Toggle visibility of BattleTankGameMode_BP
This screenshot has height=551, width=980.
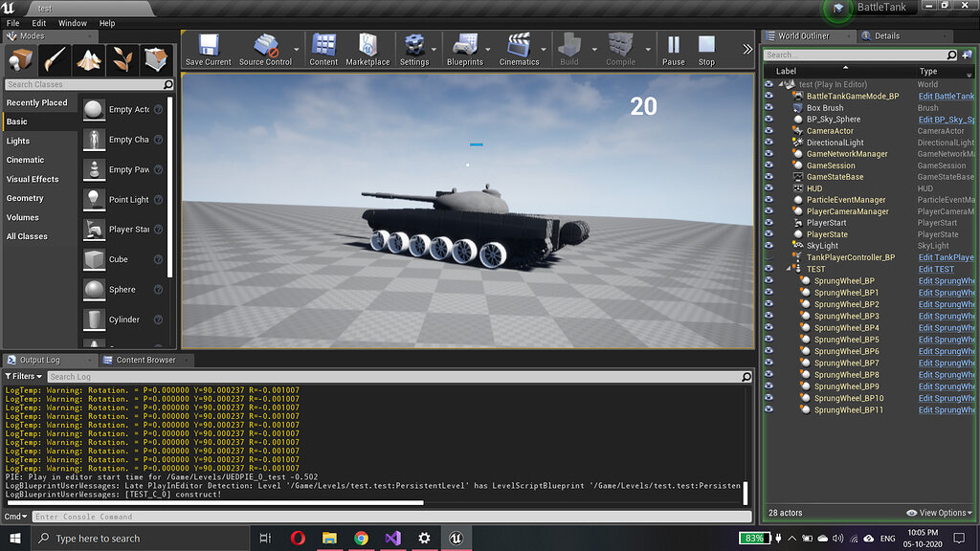point(768,96)
